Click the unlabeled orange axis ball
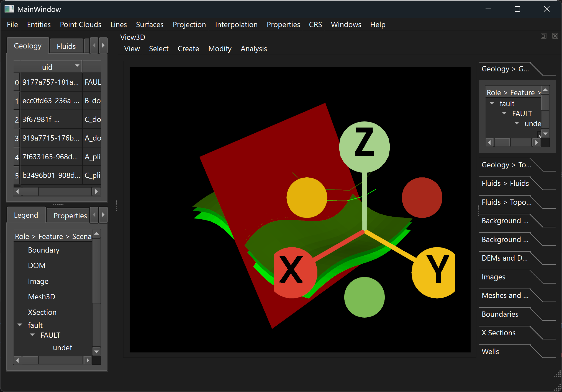The image size is (562, 392). (307, 198)
